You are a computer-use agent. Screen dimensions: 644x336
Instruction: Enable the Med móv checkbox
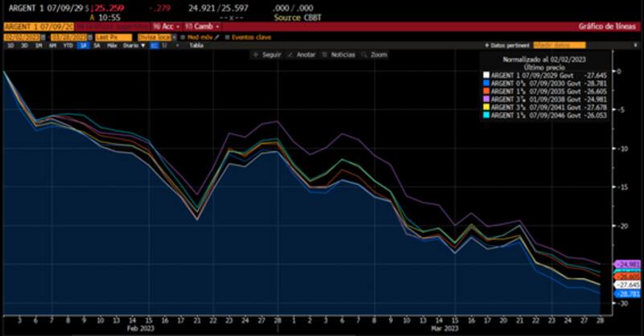(182, 36)
